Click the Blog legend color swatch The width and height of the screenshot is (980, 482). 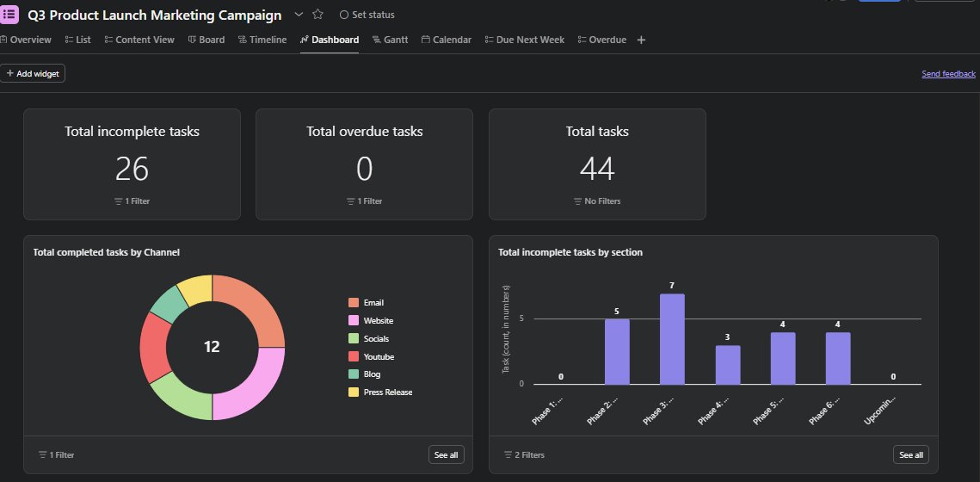354,374
